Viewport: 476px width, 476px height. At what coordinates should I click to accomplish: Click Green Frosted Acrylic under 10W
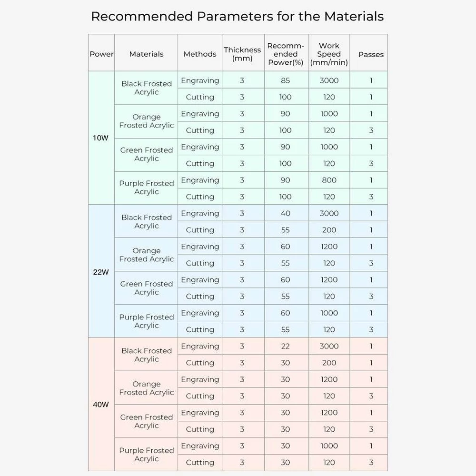[146, 155]
